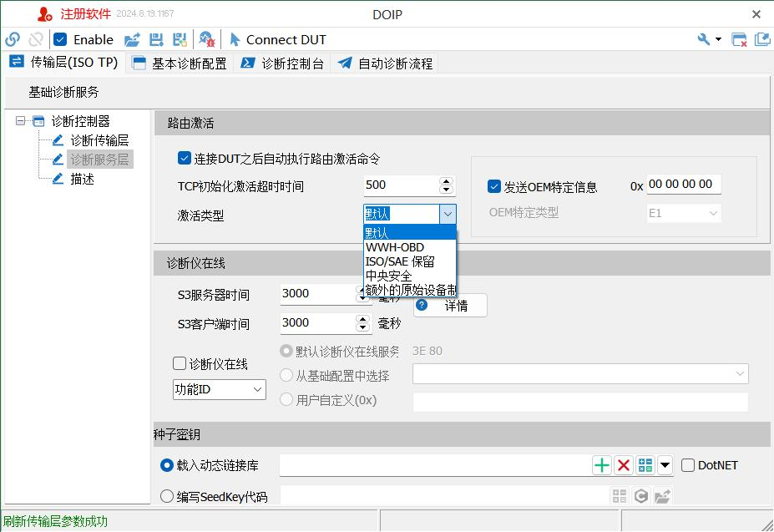774x532 pixels.
Task: Uncheck 发送OEM特定信息 checkbox
Action: coord(494,186)
